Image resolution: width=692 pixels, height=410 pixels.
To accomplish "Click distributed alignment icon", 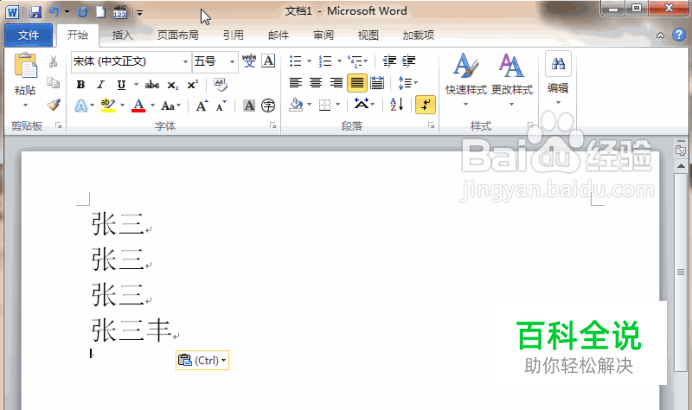I will (377, 83).
